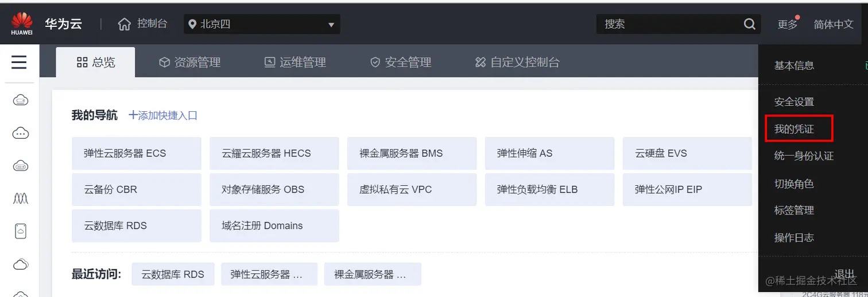Open the auto scaling wave sidebar icon
868x297 pixels.
coord(21,198)
